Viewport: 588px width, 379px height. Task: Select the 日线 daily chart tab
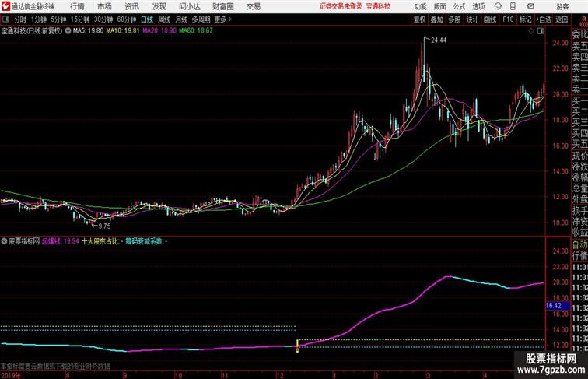coord(147,19)
